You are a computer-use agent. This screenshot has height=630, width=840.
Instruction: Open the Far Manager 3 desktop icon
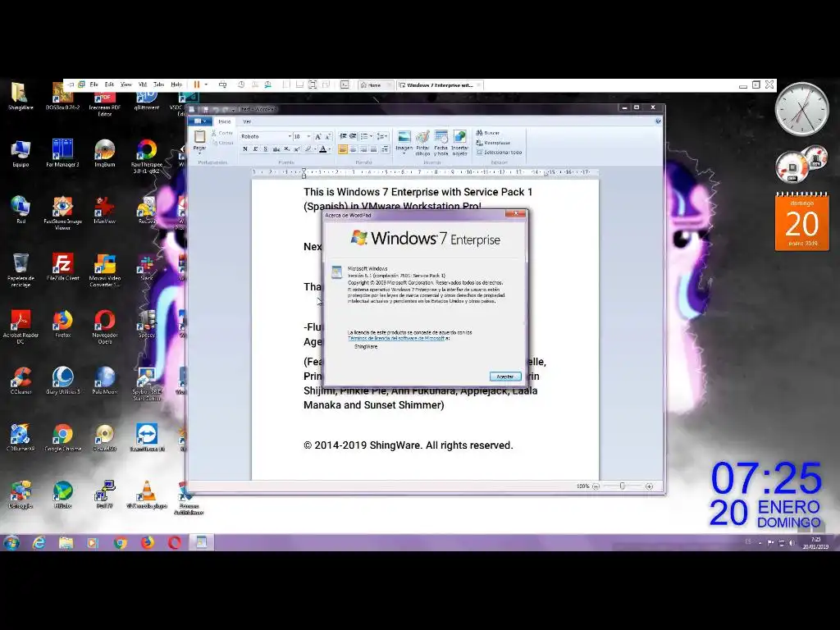[x=62, y=153]
